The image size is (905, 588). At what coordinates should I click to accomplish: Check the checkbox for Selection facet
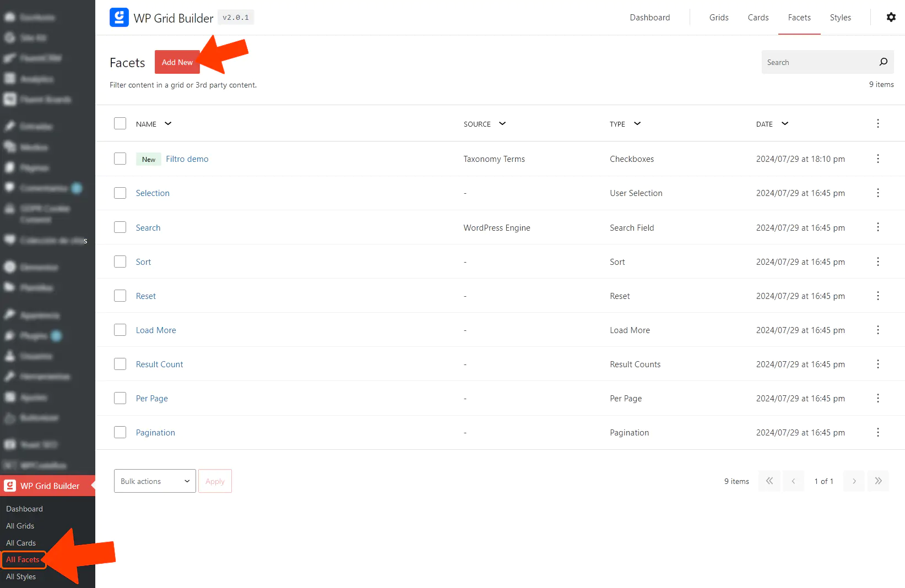click(x=120, y=193)
